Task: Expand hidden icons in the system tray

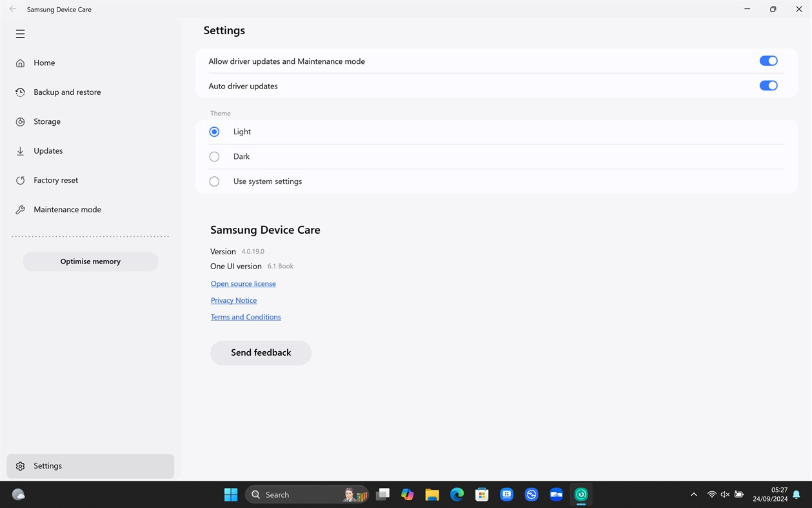Action: pyautogui.click(x=693, y=494)
